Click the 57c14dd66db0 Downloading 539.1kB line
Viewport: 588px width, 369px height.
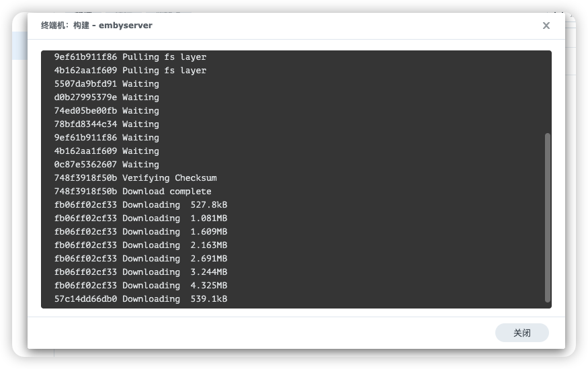pos(140,299)
